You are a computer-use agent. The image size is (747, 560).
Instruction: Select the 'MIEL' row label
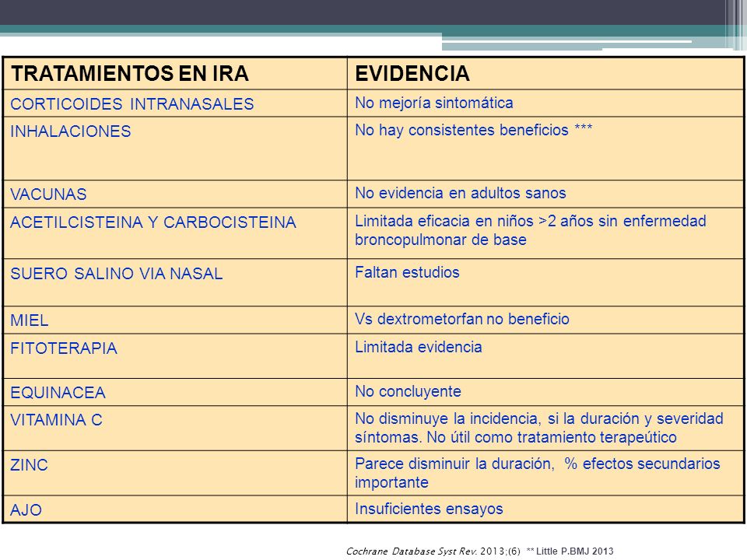(29, 320)
